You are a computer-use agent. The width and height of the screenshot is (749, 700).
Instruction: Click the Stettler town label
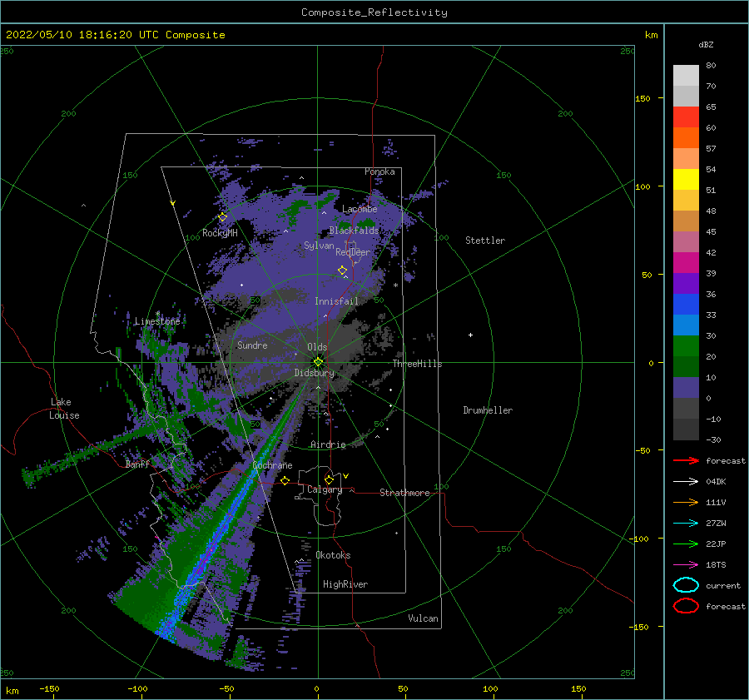[485, 241]
